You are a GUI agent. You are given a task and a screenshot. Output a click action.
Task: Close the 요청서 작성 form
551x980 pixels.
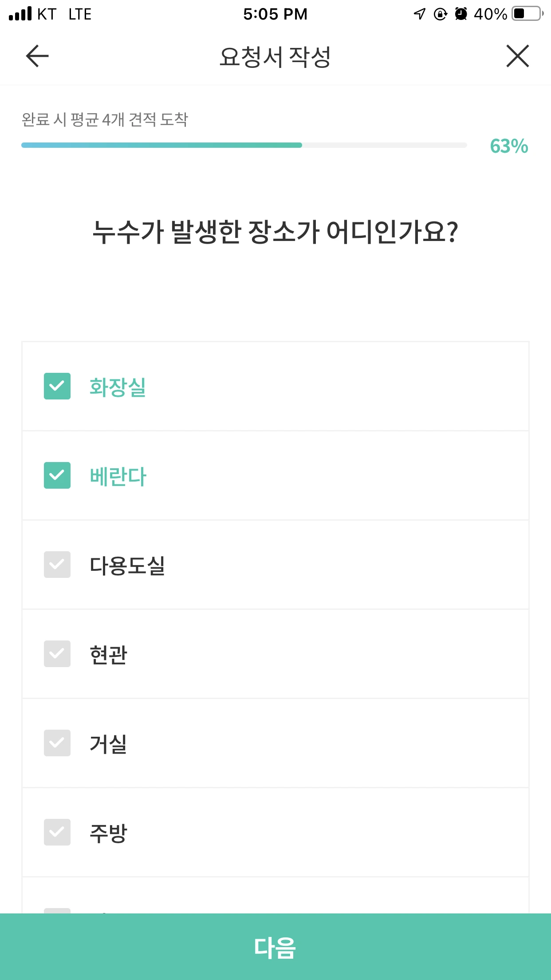click(x=517, y=56)
